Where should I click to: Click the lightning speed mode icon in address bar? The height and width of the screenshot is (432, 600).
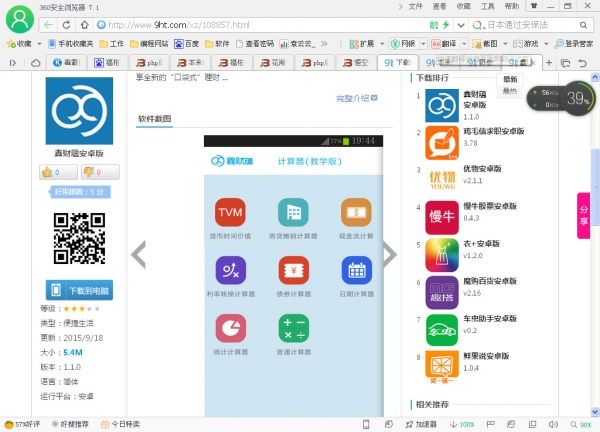point(446,25)
